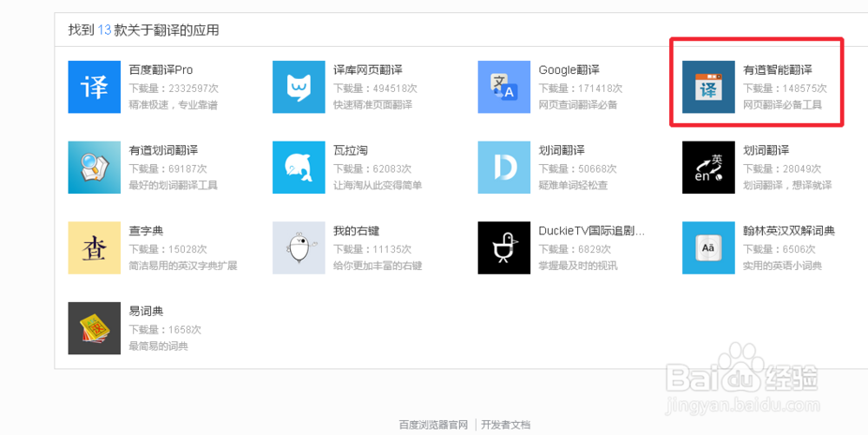This screenshot has width=868, height=435.
Task: Click the text 下载量：171418次
Action: coord(580,89)
